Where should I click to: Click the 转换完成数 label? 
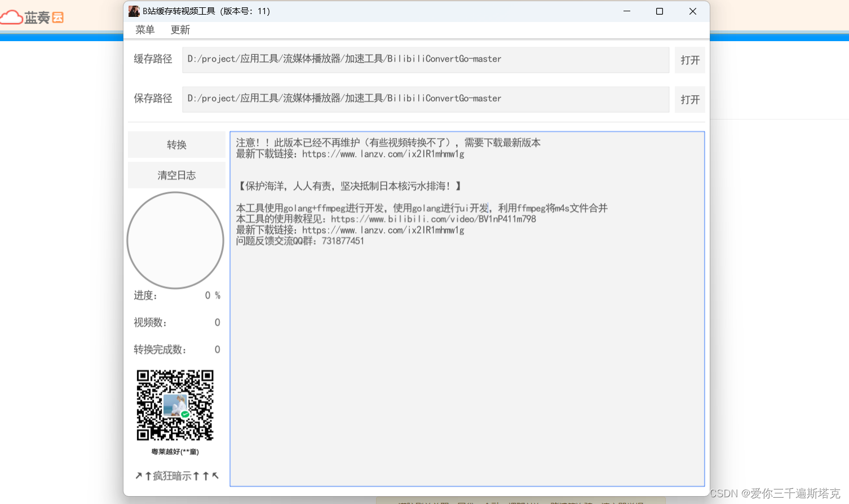[160, 350]
